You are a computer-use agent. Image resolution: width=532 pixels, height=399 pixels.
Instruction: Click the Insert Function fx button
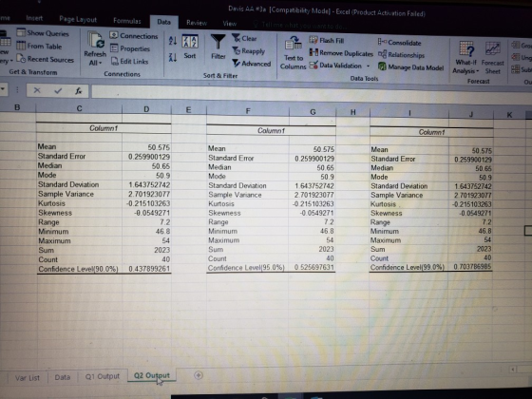(x=78, y=91)
